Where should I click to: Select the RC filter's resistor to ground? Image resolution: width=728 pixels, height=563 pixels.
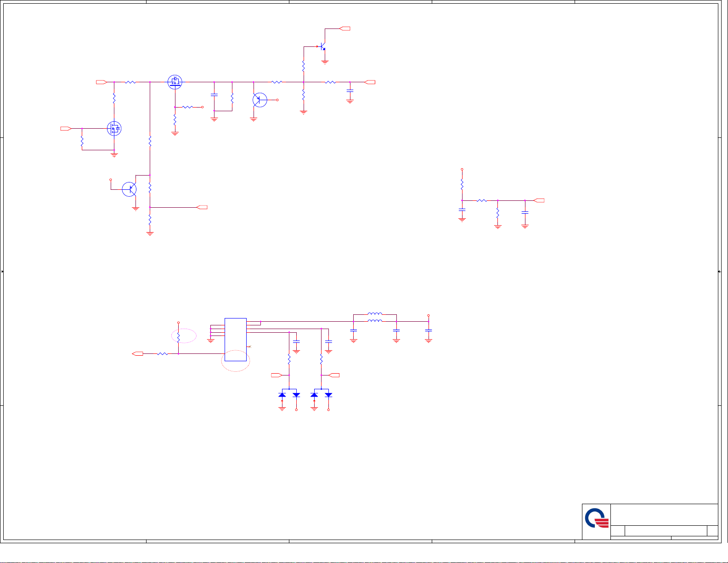pos(497,213)
